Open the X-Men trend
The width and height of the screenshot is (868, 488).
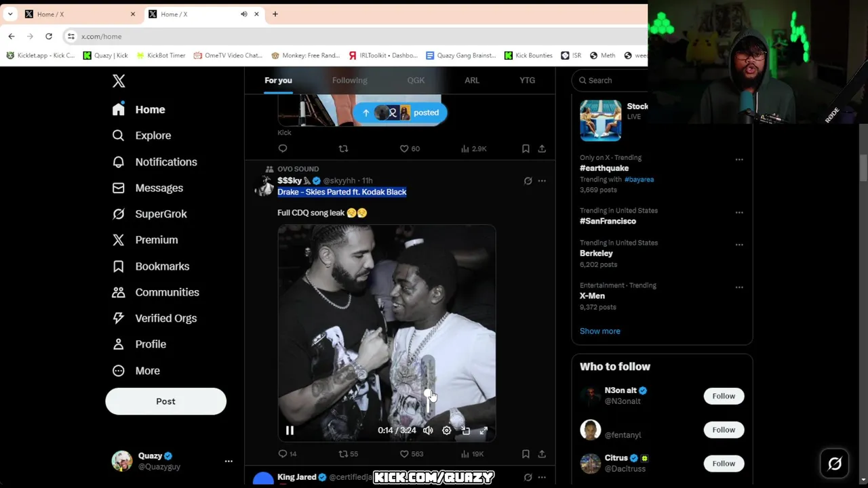click(592, 296)
